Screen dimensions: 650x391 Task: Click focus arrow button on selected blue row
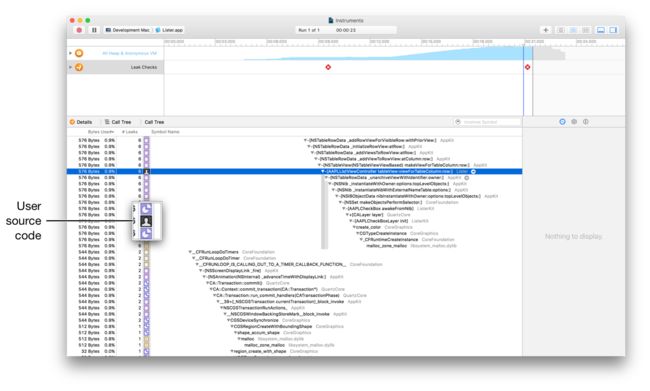click(x=473, y=171)
